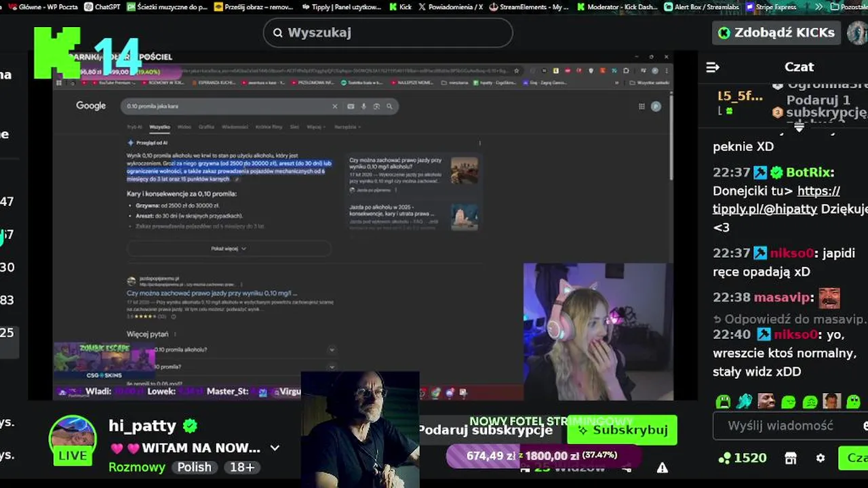Click the Google search magnifier icon
Image resolution: width=868 pixels, height=488 pixels.
click(x=389, y=106)
